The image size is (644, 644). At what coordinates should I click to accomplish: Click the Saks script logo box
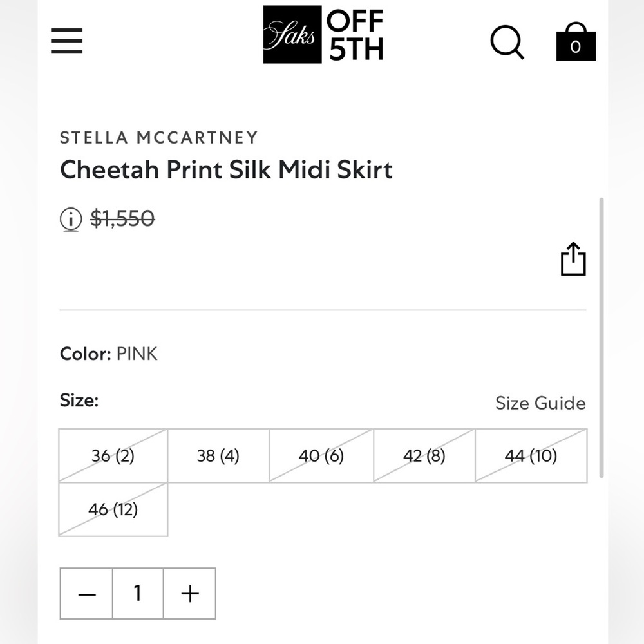(292, 35)
